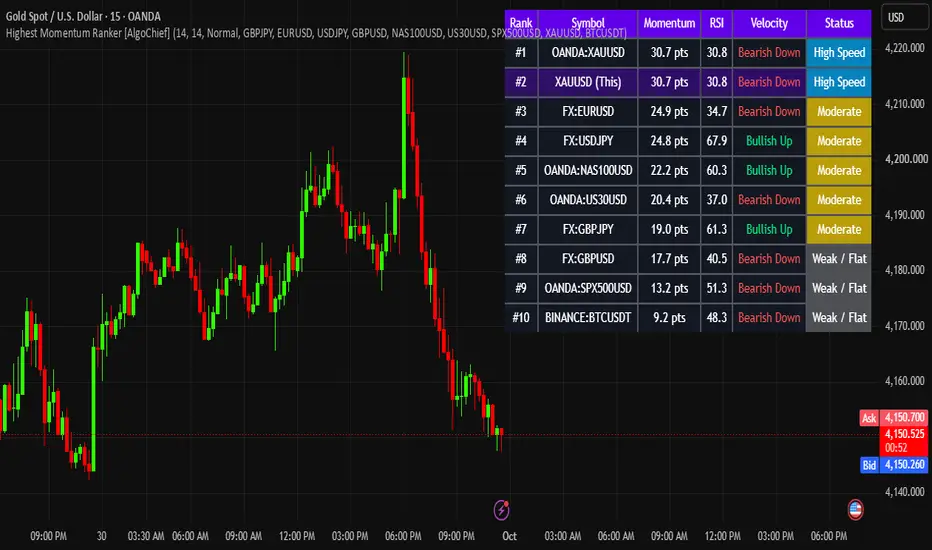The width and height of the screenshot is (932, 550).
Task: Click the FX:GBPJPY symbol cell
Action: tap(588, 229)
